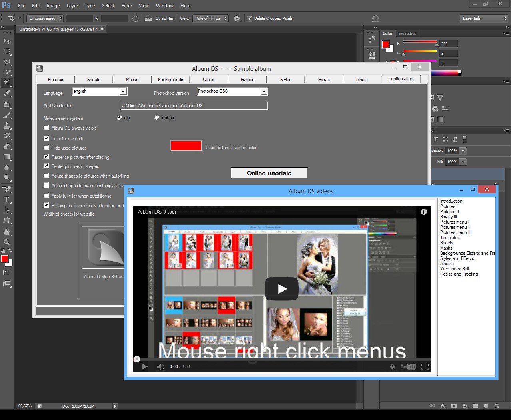This screenshot has width=511, height=420.
Task: Switch to the Masks tab
Action: click(x=132, y=80)
